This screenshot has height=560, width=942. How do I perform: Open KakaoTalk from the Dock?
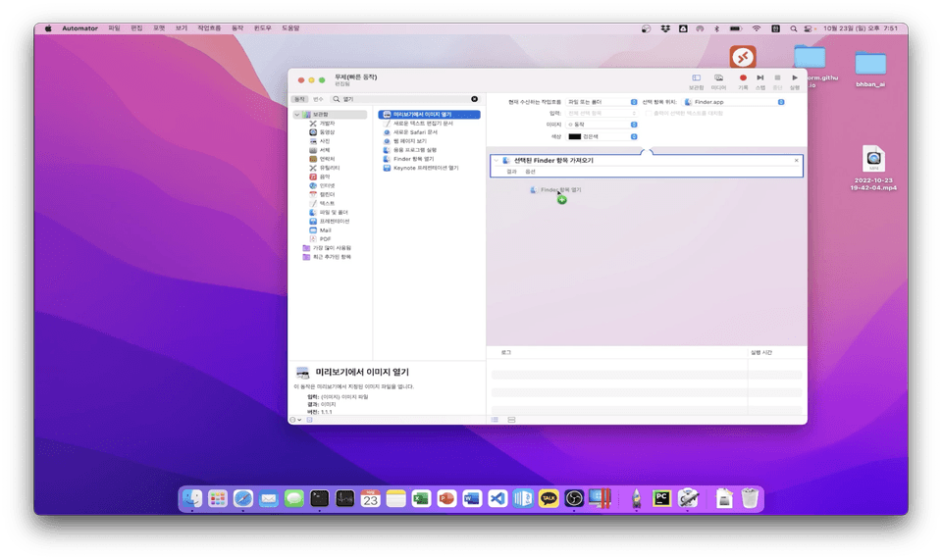click(x=549, y=498)
